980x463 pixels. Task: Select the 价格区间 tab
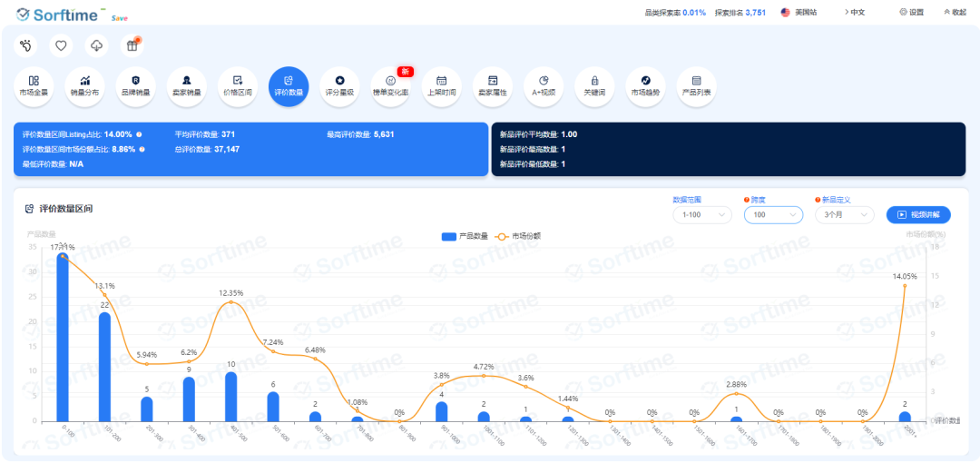point(238,86)
